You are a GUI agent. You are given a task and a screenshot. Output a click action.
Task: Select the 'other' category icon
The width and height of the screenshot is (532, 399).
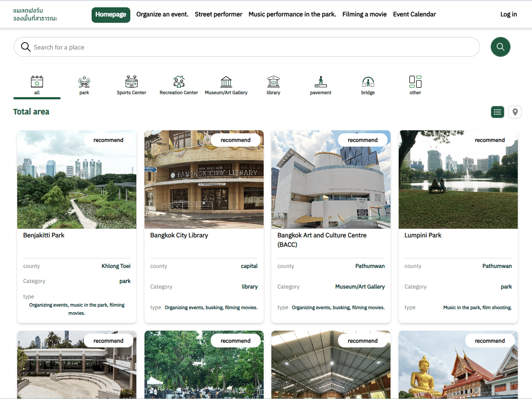[415, 82]
